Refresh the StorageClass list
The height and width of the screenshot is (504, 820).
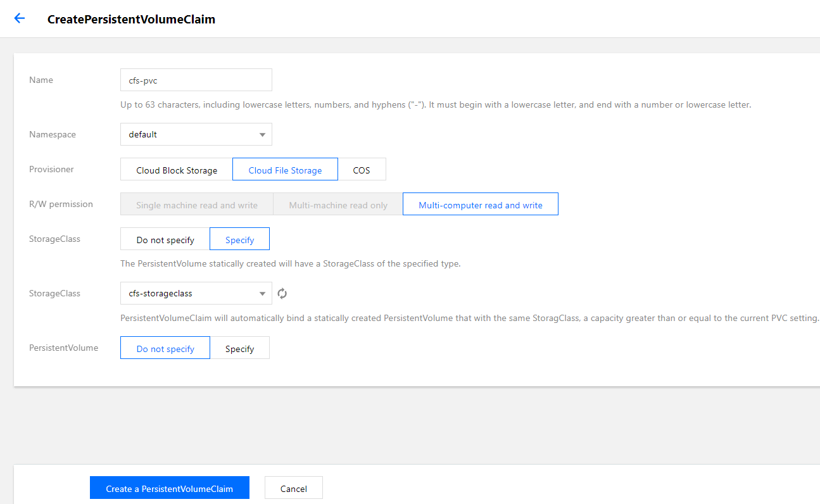point(282,293)
